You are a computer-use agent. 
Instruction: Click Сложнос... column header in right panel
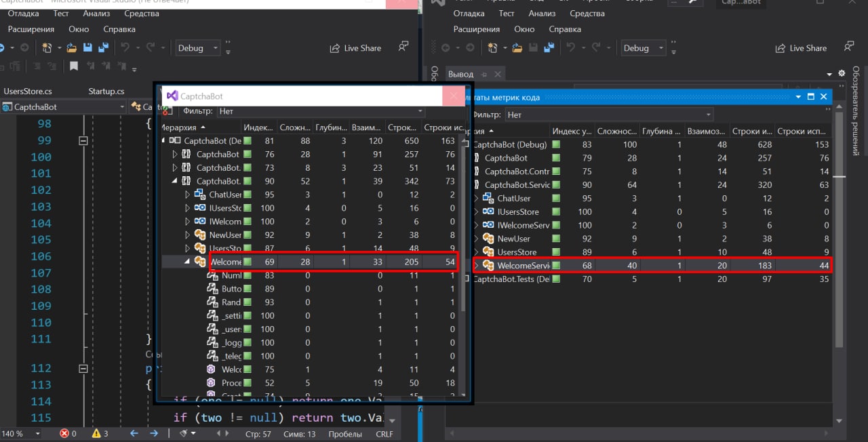616,132
